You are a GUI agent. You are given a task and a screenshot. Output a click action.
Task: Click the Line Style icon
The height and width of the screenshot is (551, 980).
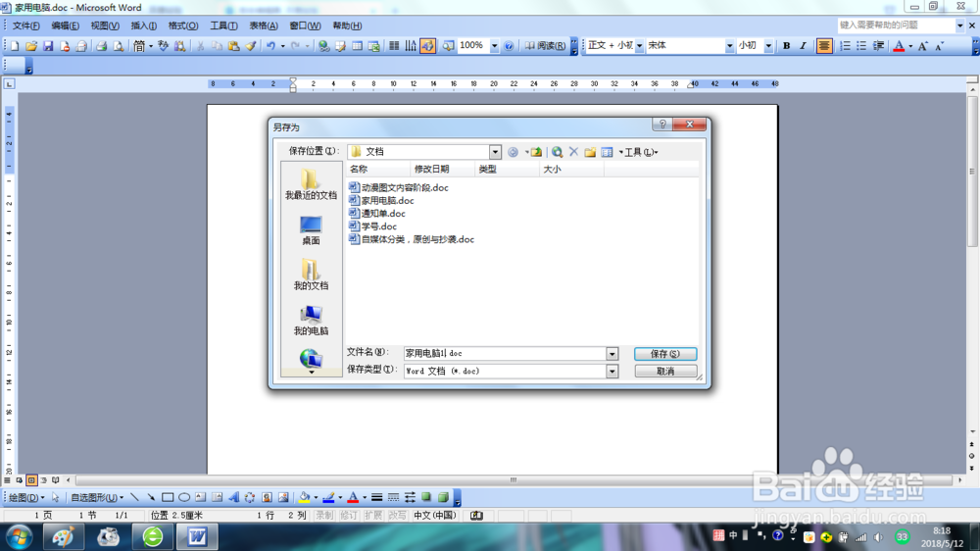[377, 498]
